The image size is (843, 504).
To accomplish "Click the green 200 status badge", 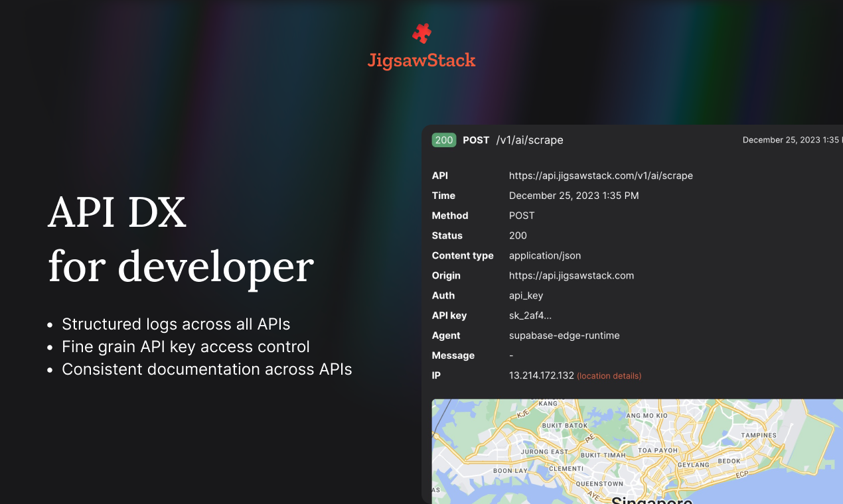I will point(444,140).
